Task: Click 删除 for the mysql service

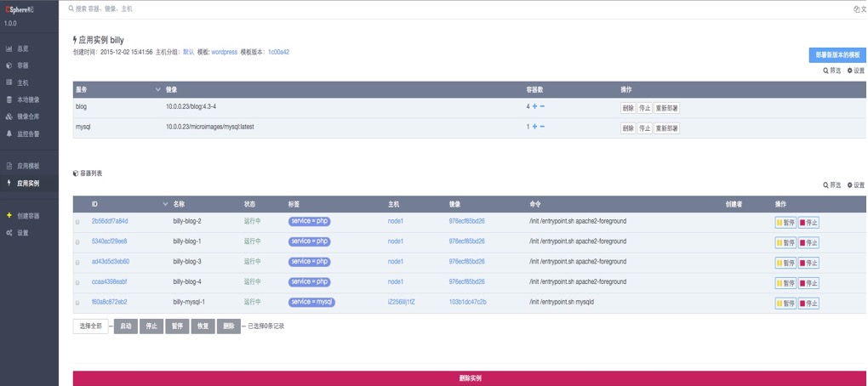Action: click(628, 128)
